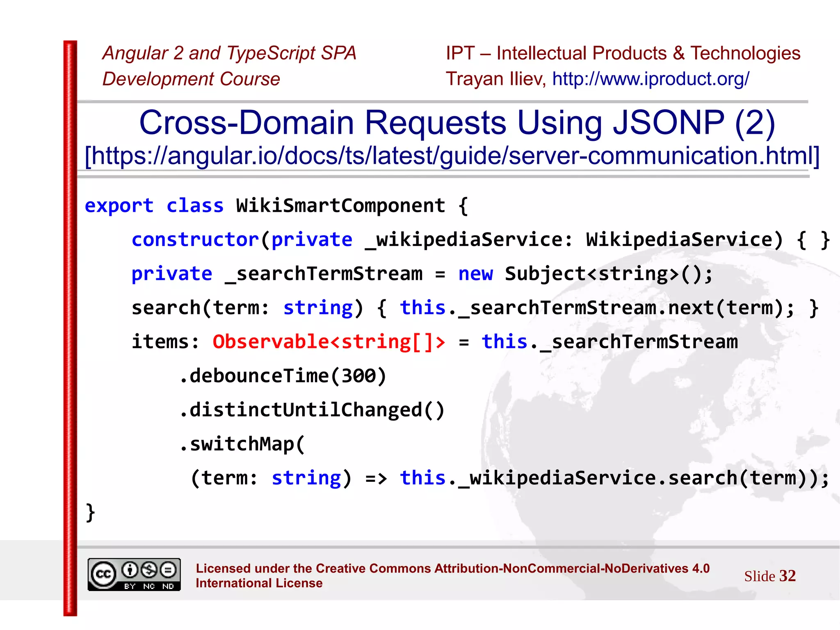Click the 'this._wikipediaService.search(term));' arrow function line
This screenshot has width=840, height=630.
click(510, 478)
